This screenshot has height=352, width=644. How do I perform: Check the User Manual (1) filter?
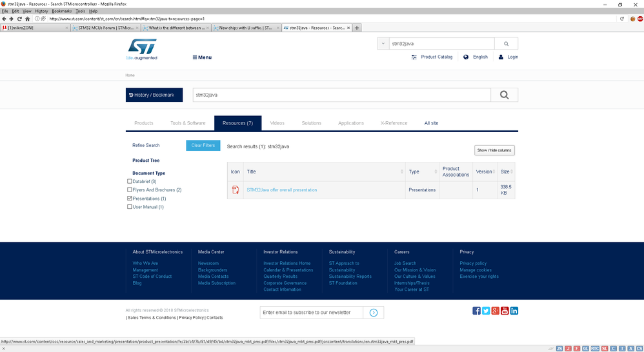[130, 207]
